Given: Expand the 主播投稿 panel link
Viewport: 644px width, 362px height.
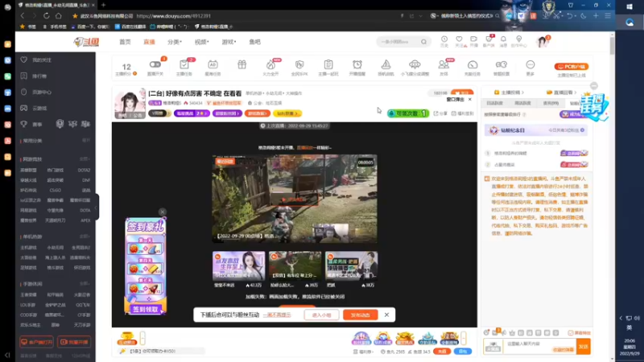Looking at the screenshot, I should click(509, 93).
